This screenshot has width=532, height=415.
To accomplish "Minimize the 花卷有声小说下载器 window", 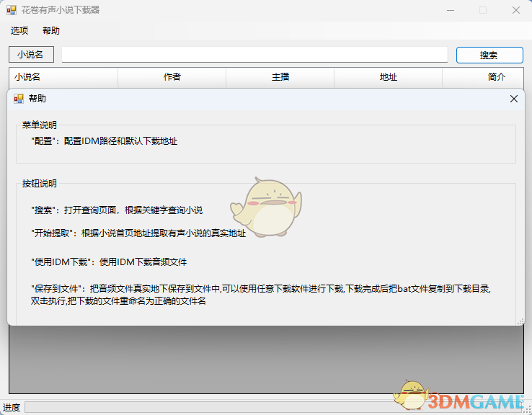I will (x=450, y=10).
